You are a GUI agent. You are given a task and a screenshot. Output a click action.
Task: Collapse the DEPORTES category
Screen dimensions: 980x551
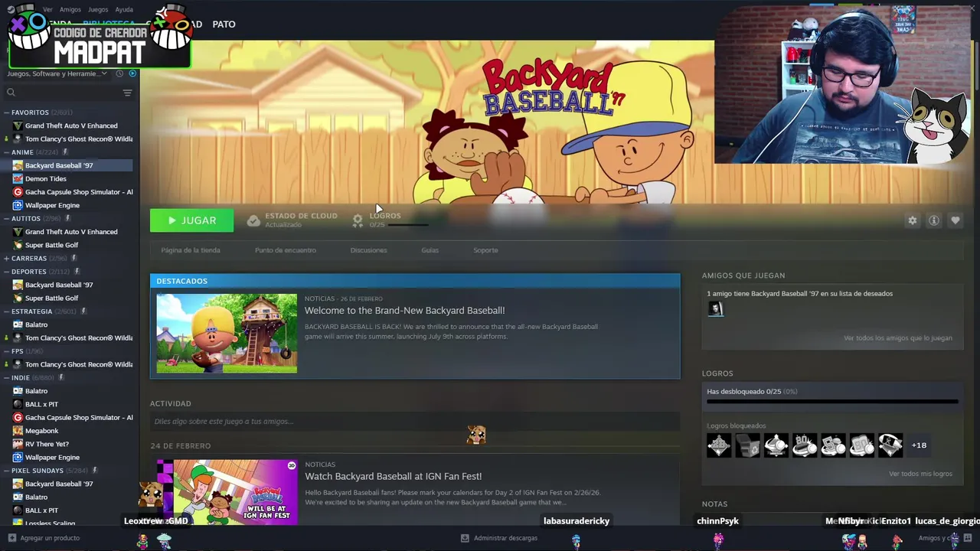pyautogui.click(x=7, y=272)
